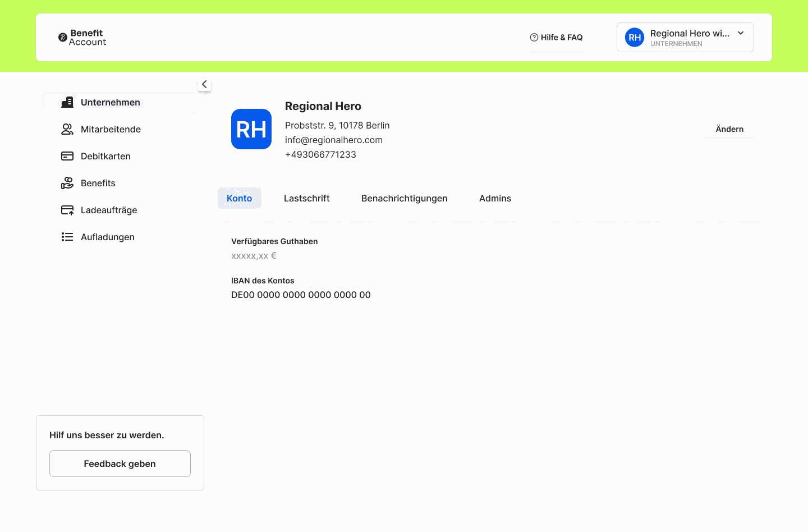
Task: Open the Debitkarten page
Action: coord(105,156)
